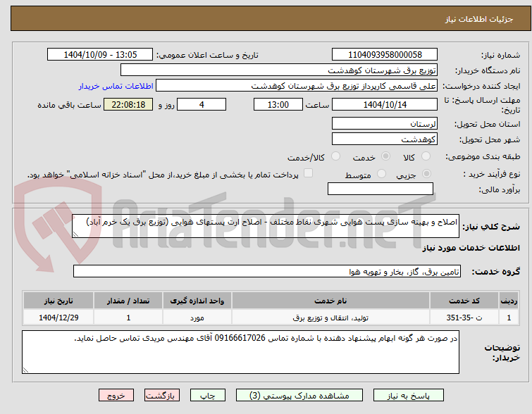Screen dimensions: 532x414
Task: Click the تاریخ نیاز column header
Action: tap(58, 301)
